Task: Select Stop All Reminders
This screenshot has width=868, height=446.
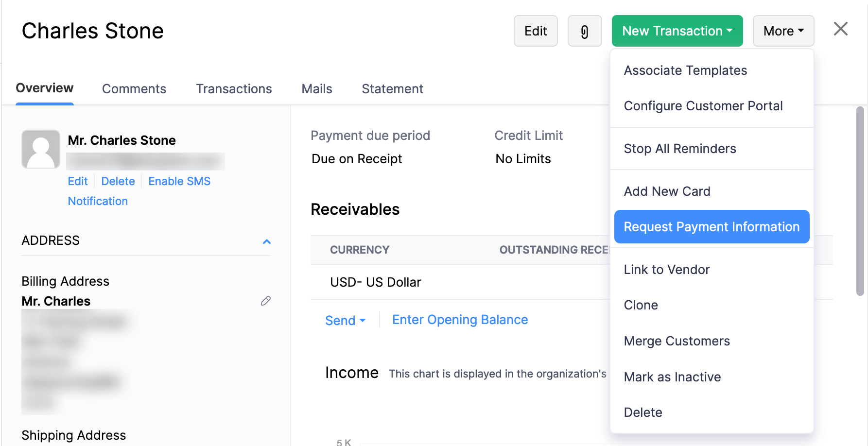Action: click(680, 149)
